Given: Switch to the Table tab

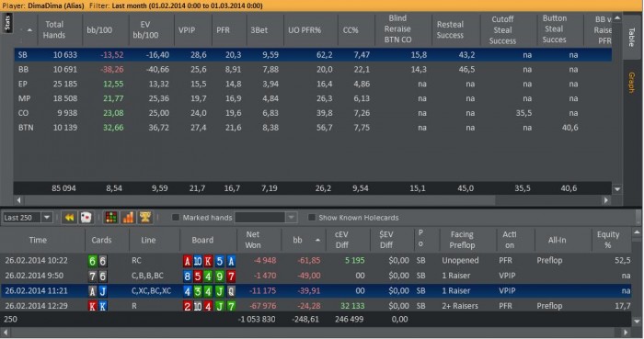Looking at the screenshot, I should (x=632, y=38).
